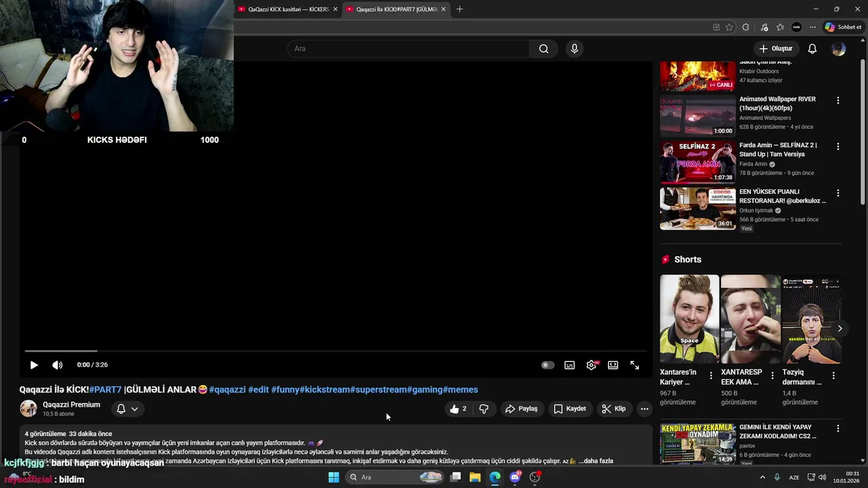
Task: Click the Paylaş share button
Action: coord(521,409)
